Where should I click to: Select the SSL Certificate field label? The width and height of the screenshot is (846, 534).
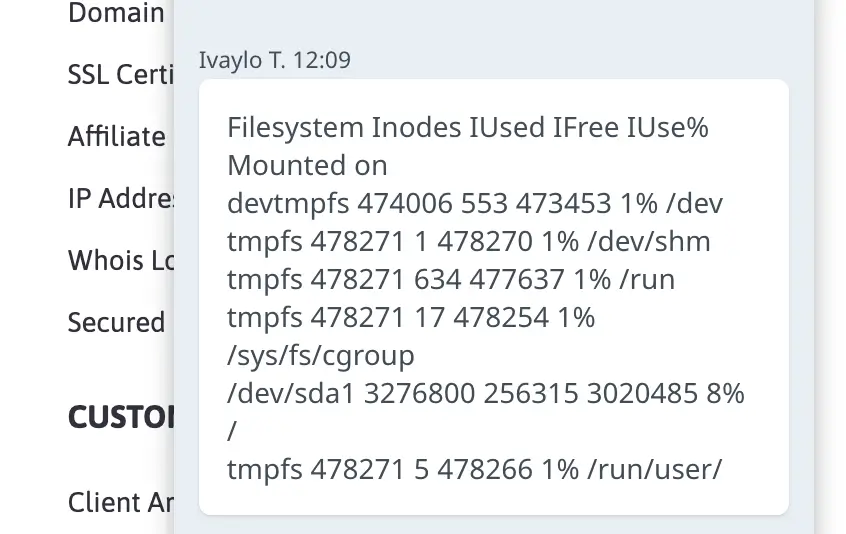(120, 75)
